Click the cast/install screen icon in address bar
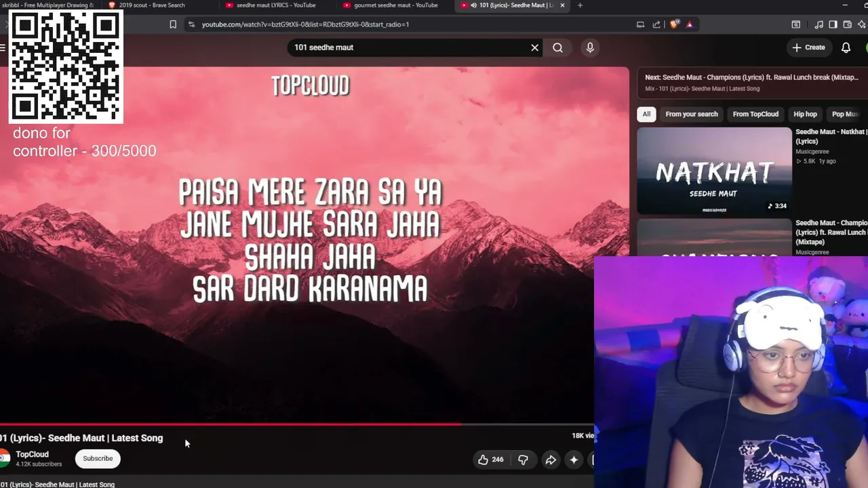 [x=640, y=24]
